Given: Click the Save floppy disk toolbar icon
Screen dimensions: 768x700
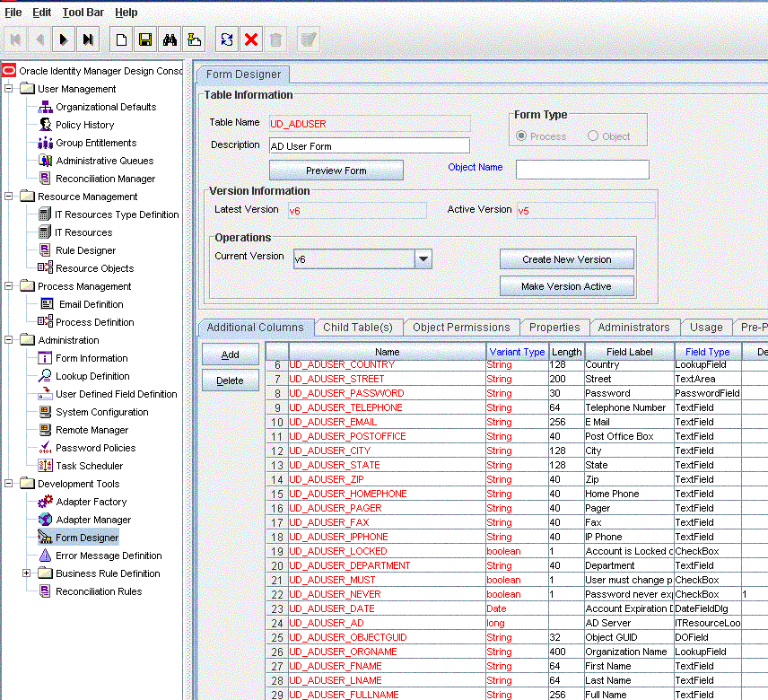Looking at the screenshot, I should [144, 39].
